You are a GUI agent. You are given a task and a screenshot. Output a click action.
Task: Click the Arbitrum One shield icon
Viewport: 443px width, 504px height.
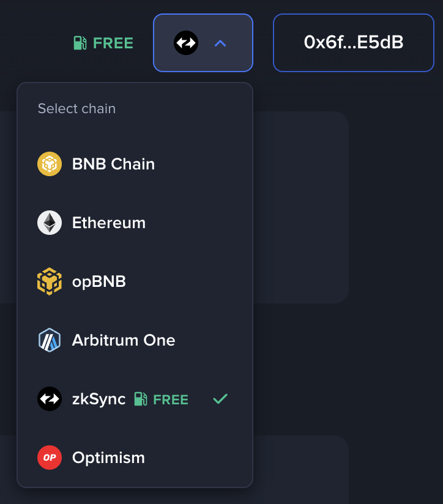50,340
